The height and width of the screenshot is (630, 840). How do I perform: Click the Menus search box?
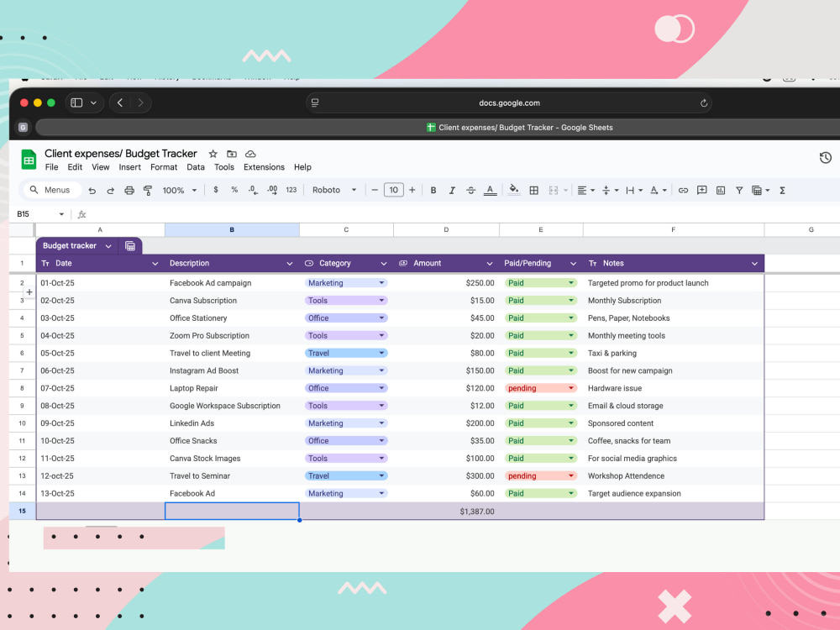pos(51,190)
